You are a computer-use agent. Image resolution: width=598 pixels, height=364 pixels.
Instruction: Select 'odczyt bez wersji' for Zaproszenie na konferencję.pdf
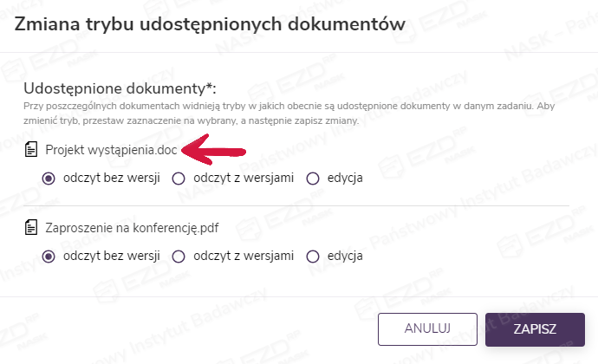point(49,257)
